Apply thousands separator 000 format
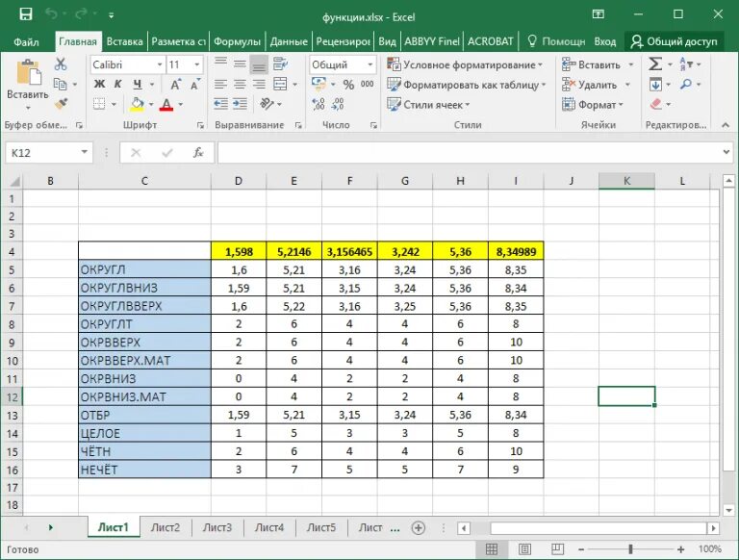The image size is (739, 560). click(x=368, y=85)
